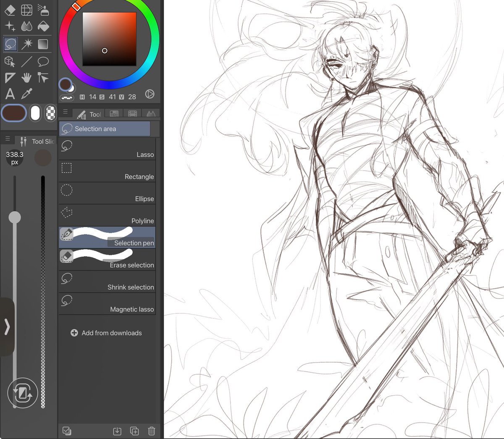Select the Ruler triangle tool
The image size is (504, 439).
(10, 78)
